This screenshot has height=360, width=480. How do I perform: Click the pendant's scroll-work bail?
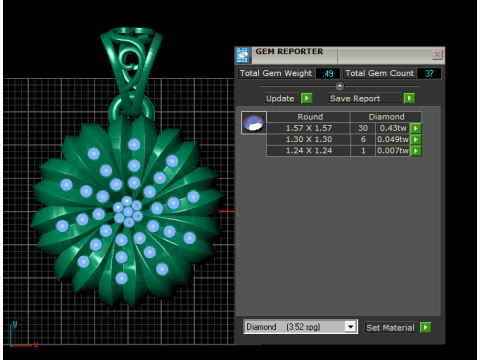(x=132, y=72)
